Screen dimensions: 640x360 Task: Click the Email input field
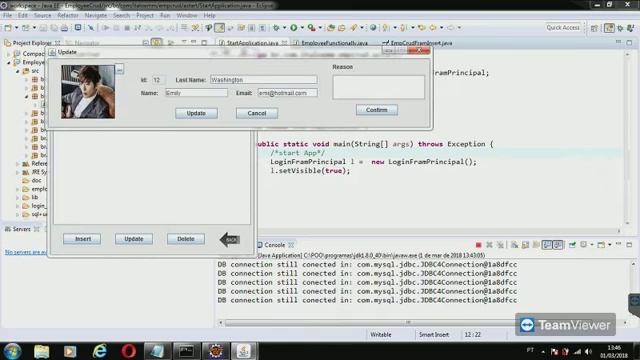point(287,93)
